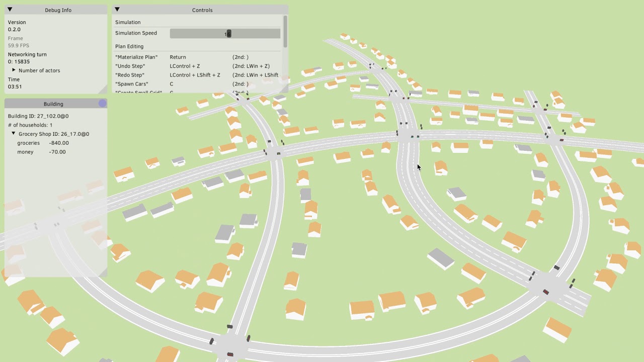Close the Building window
This screenshot has height=362, width=644.
(x=103, y=104)
